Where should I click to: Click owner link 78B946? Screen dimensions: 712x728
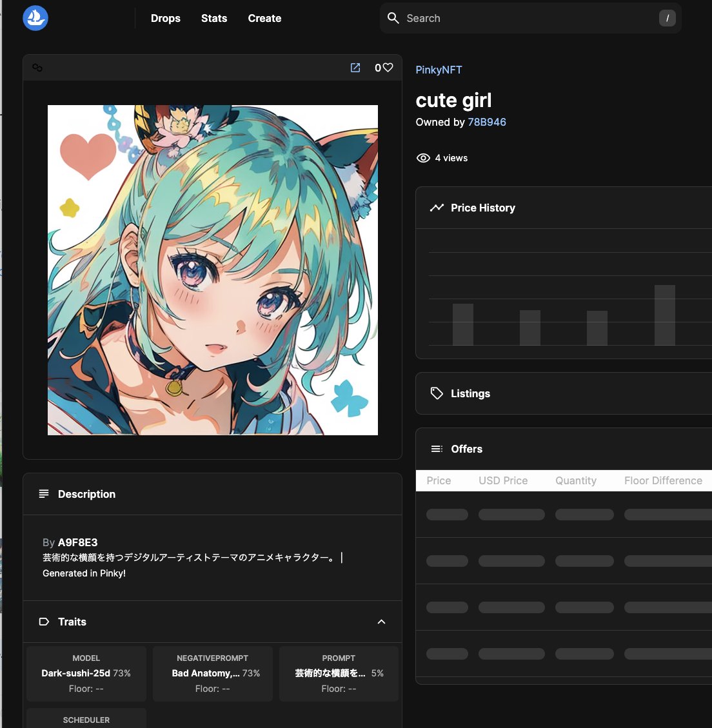click(x=487, y=122)
